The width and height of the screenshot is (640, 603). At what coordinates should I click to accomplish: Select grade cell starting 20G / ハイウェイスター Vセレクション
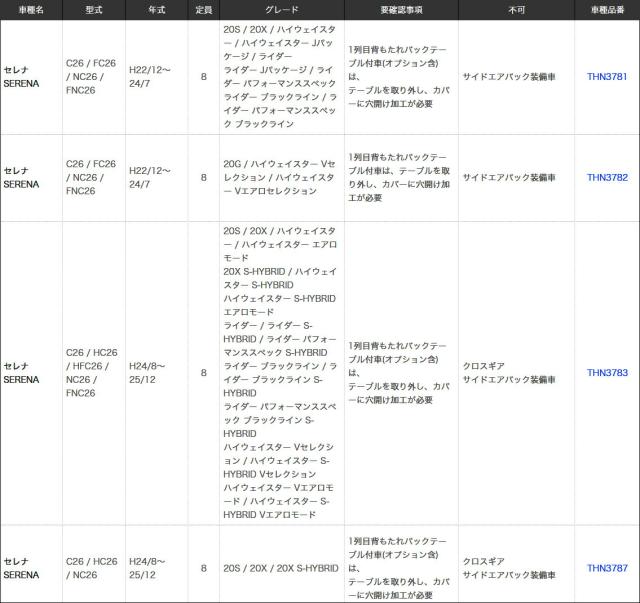pos(280,178)
